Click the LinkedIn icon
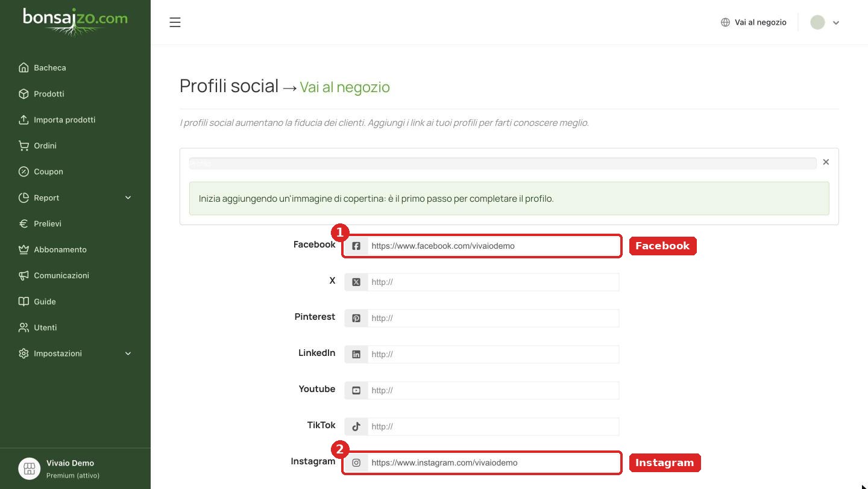Screen dimensions: 868x489 point(356,354)
